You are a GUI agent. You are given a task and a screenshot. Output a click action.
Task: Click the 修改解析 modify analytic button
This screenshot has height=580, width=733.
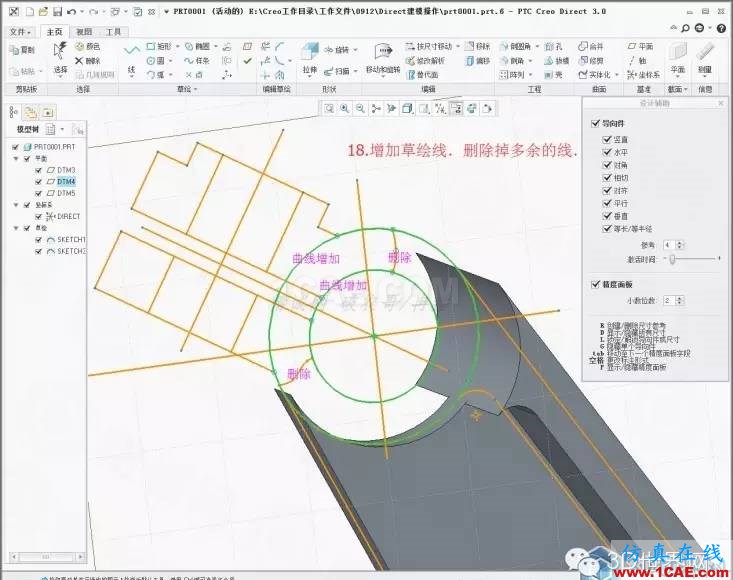[x=425, y=61]
